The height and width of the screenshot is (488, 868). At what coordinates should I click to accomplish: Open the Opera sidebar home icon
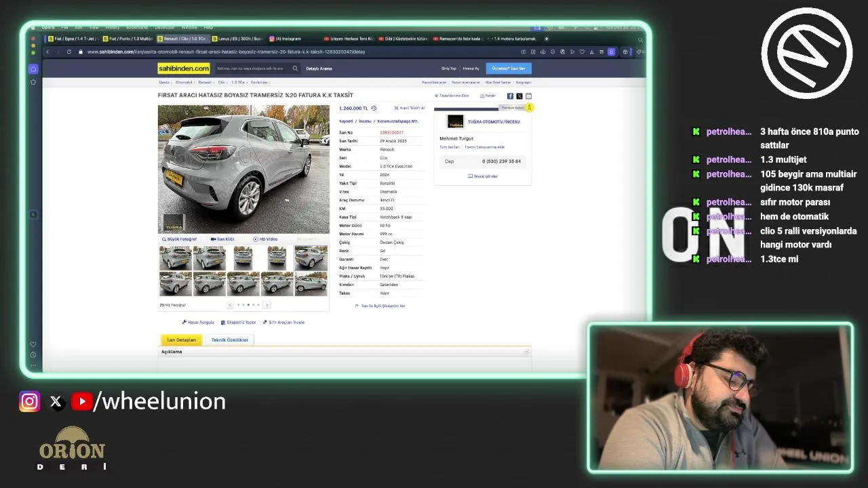tap(33, 69)
